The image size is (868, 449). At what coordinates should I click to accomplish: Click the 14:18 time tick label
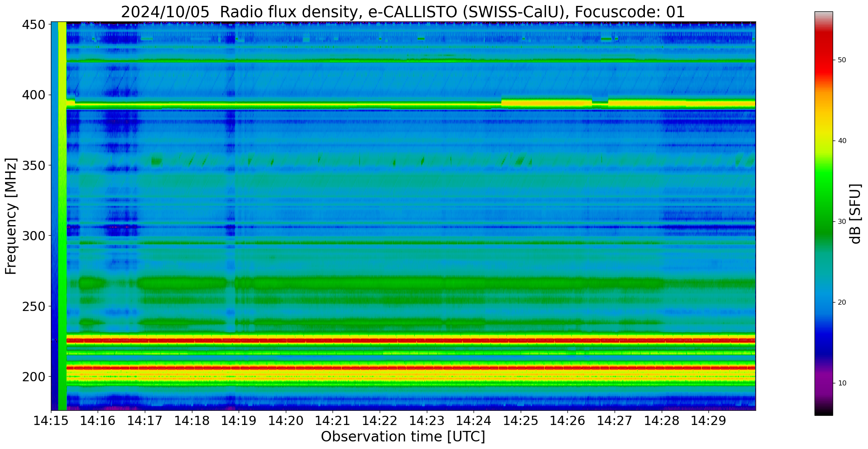coord(192,420)
